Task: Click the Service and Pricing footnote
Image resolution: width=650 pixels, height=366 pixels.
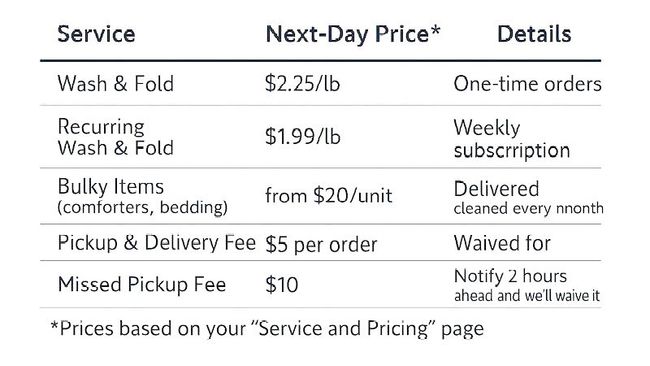Action: 267,329
